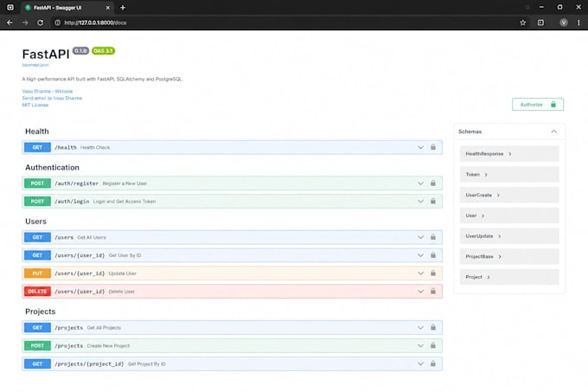Click the Authorize button
Viewport: 588px width, 392px height.
click(x=537, y=105)
